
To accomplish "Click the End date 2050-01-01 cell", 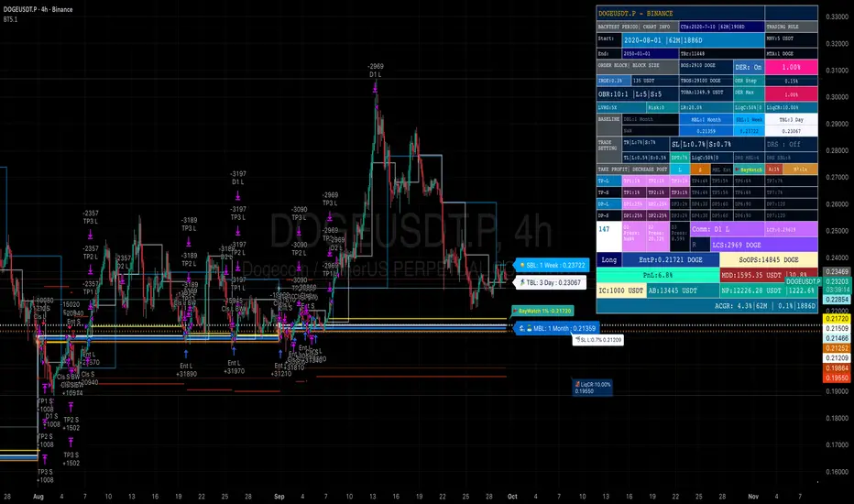I will pos(651,54).
